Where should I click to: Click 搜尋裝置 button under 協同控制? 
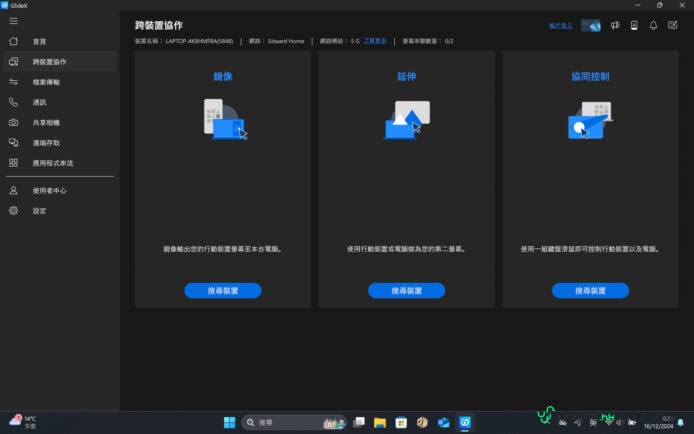coord(590,290)
